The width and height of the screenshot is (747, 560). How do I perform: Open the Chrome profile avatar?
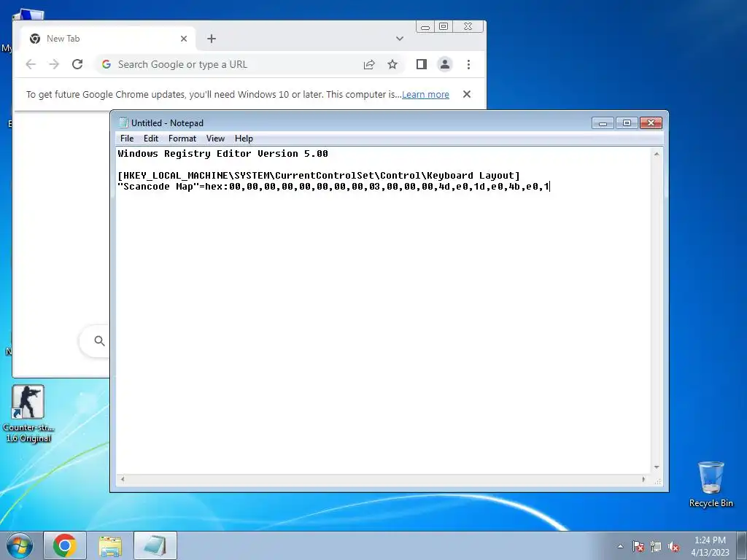coord(445,64)
